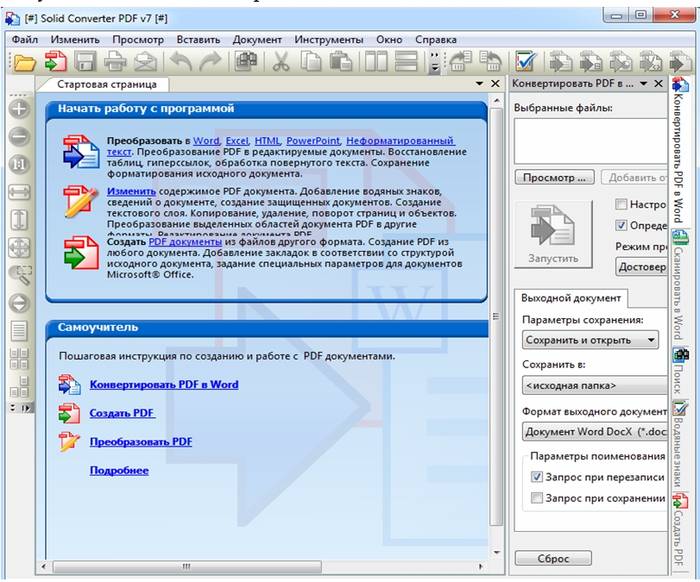700x582 pixels.
Task: Click the Fit height sidebar icon
Action: tap(19, 220)
